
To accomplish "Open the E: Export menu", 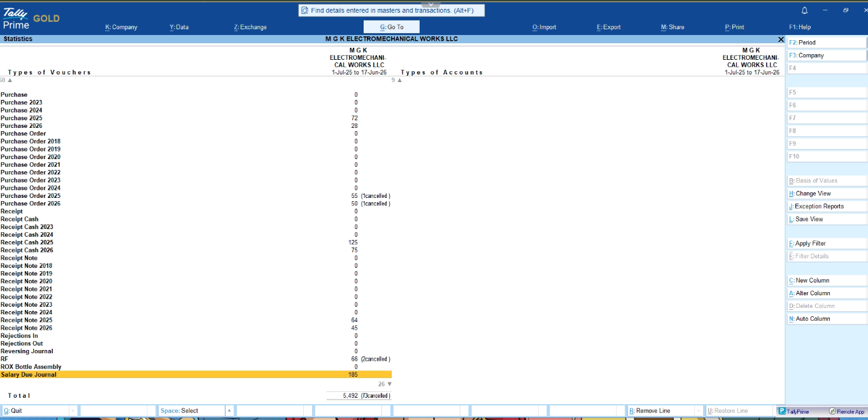I will click(x=608, y=27).
